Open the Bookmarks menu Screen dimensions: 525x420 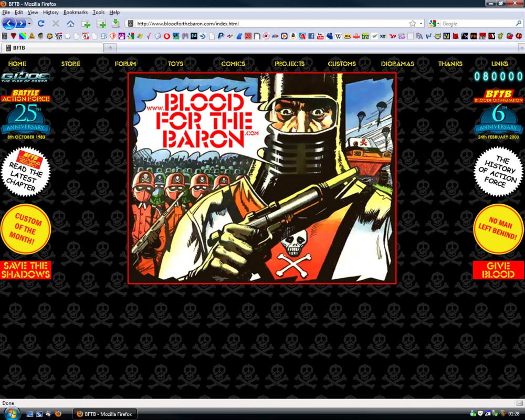pos(76,13)
